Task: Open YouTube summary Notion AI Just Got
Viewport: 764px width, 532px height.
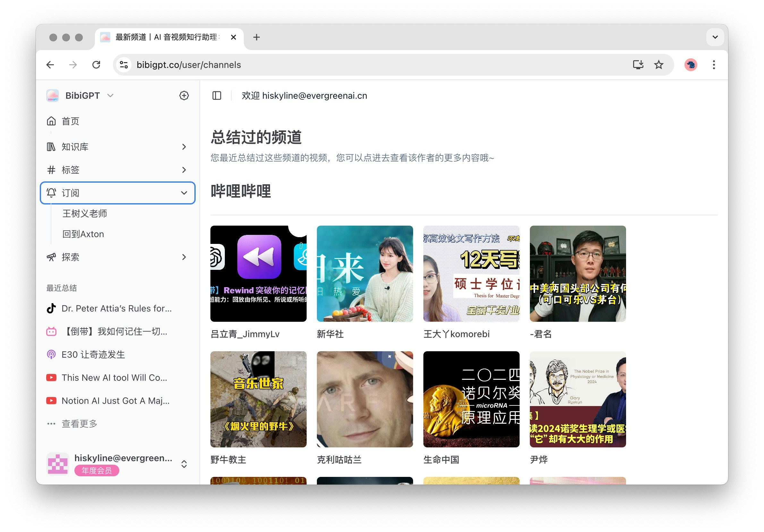Action: (115, 401)
